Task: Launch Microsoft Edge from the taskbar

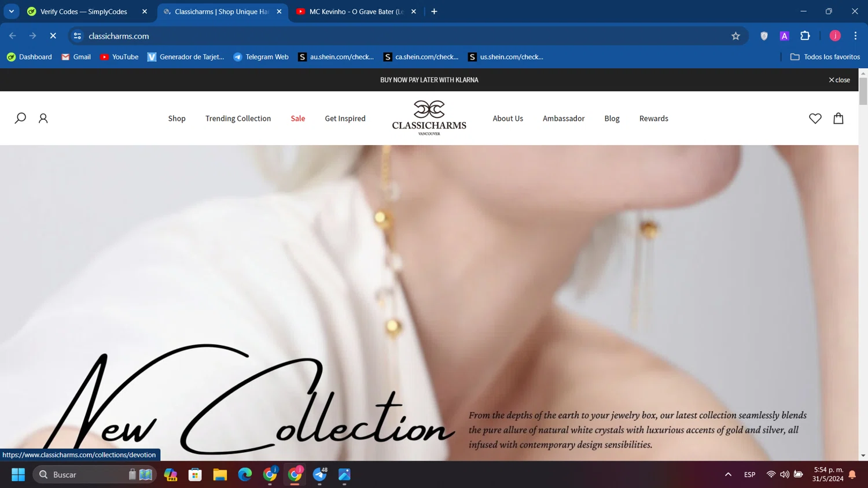Action: 245,475
